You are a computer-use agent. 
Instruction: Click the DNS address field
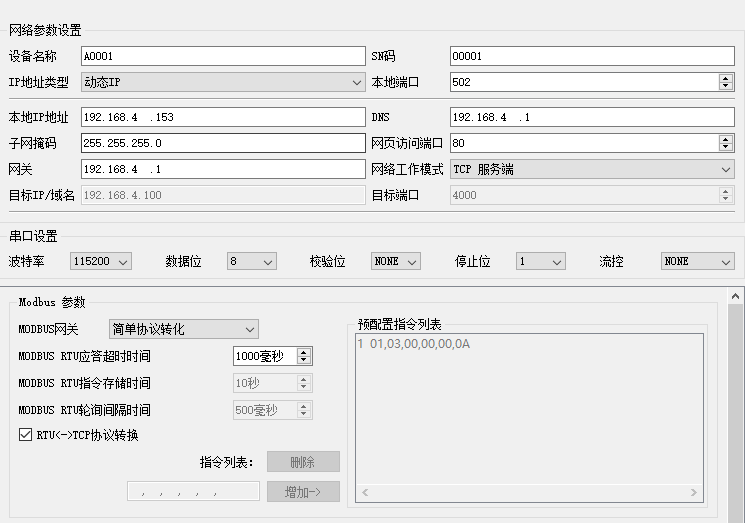(x=592, y=117)
